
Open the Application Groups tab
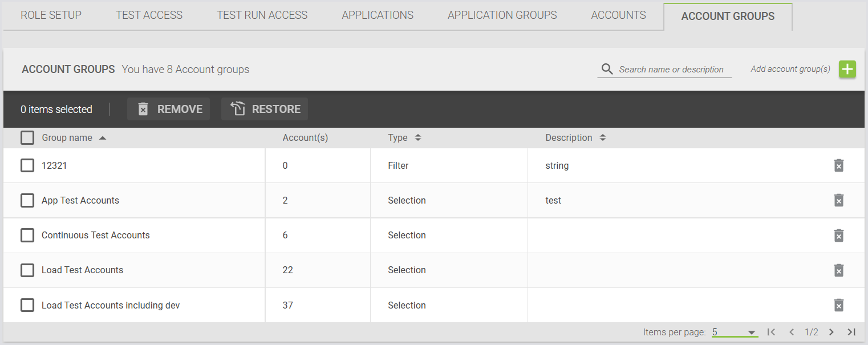502,15
